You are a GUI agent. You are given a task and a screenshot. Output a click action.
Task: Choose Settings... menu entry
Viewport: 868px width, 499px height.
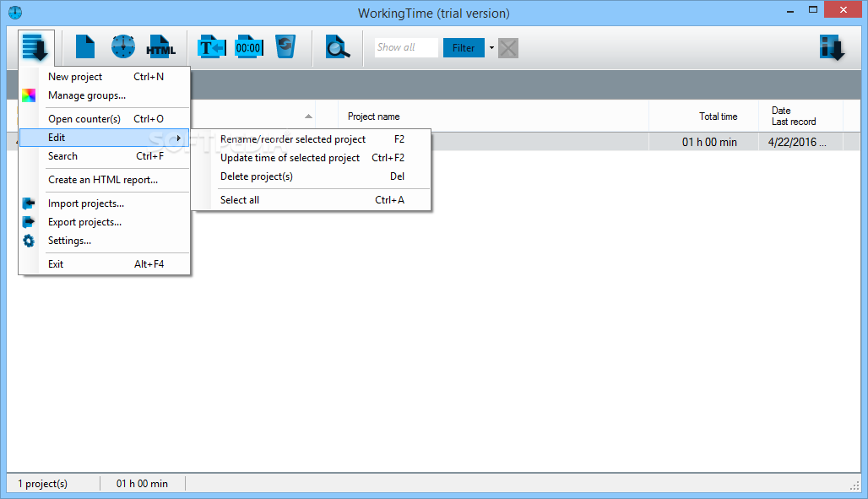tap(105, 241)
